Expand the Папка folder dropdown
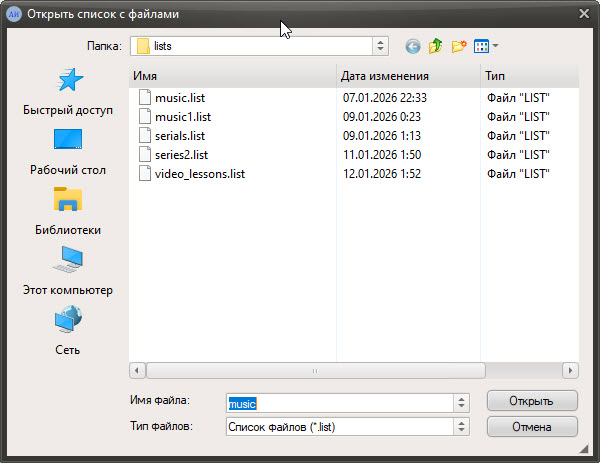 pos(380,46)
